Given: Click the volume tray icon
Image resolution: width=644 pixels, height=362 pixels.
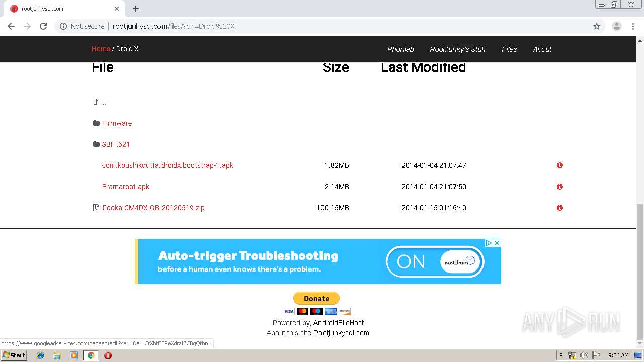Looking at the screenshot, I should click(584, 355).
